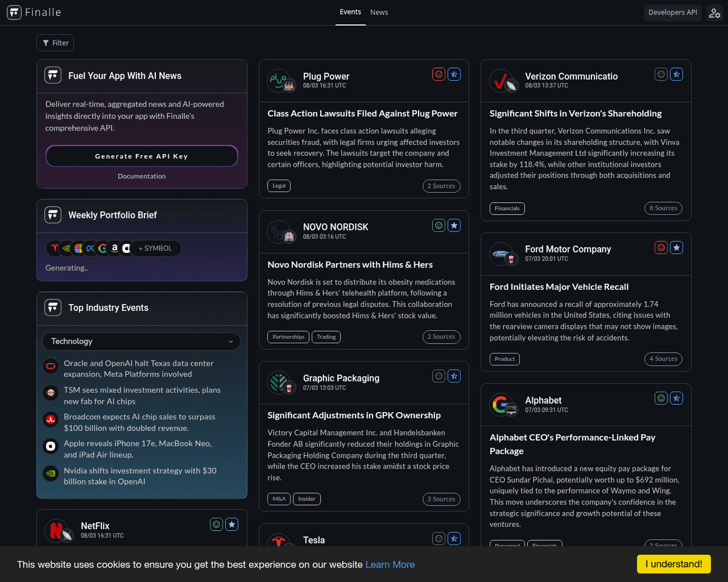
Task: Select the Events tab
Action: (x=350, y=12)
